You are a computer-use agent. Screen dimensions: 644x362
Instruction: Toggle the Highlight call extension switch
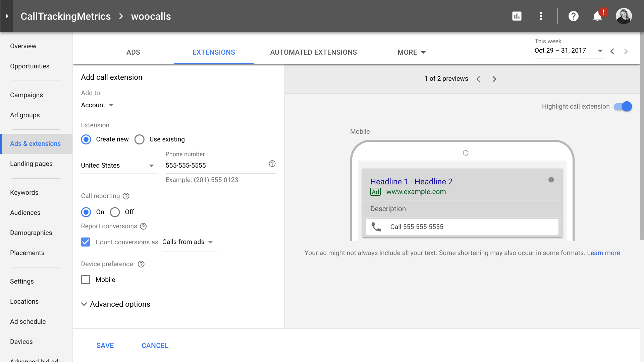pyautogui.click(x=623, y=107)
